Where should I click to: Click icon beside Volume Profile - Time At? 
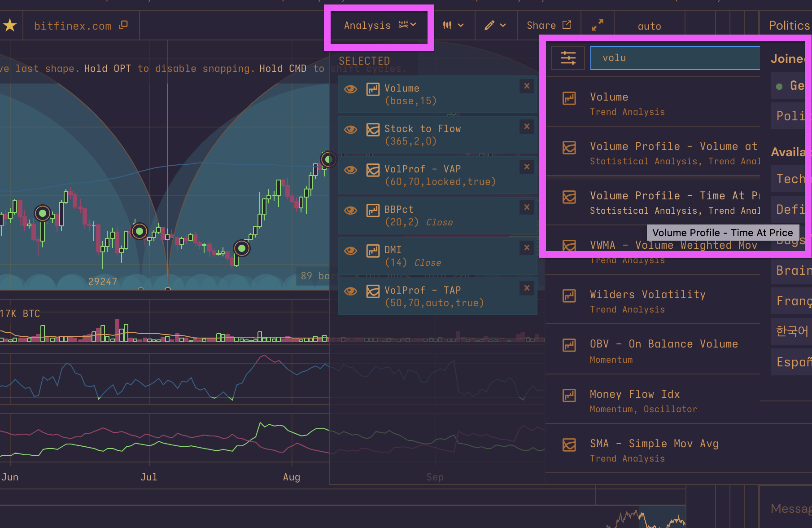(x=569, y=197)
